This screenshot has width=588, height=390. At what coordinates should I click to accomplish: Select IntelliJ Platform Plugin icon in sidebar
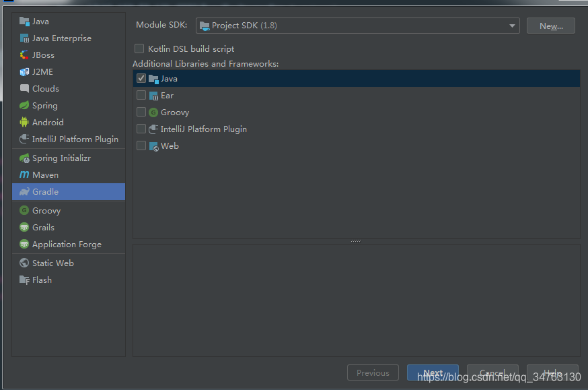click(24, 139)
